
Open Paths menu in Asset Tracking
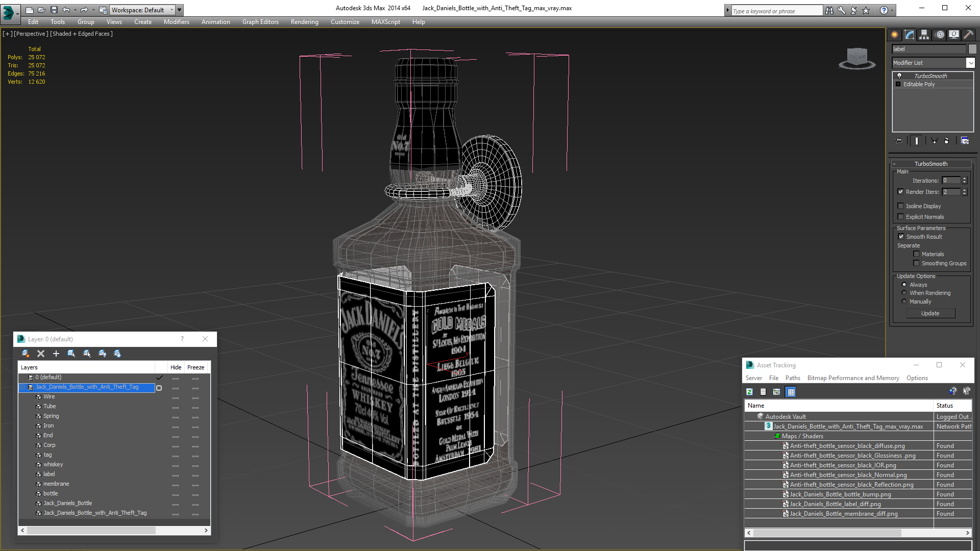click(x=793, y=378)
